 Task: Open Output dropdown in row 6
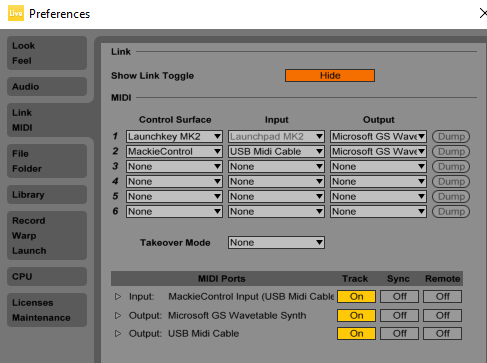[378, 211]
